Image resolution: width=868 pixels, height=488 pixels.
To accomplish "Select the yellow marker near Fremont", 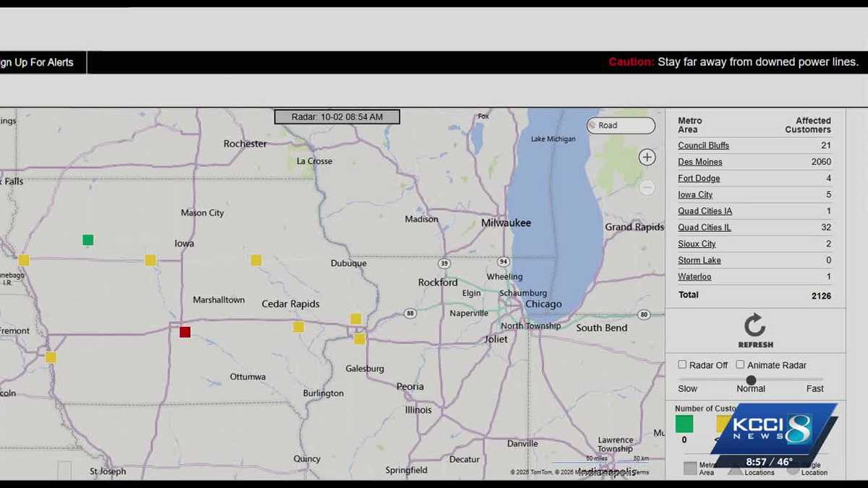I will 51,357.
